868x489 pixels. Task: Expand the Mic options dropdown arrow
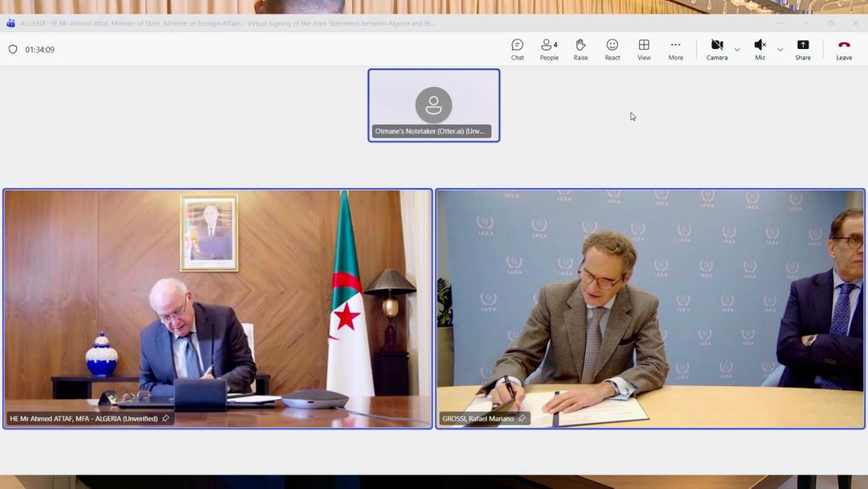pos(780,50)
